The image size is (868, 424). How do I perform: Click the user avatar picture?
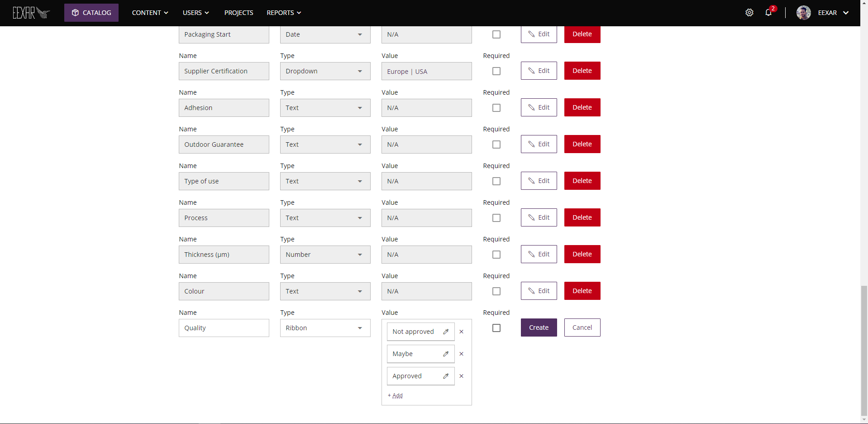pos(803,13)
